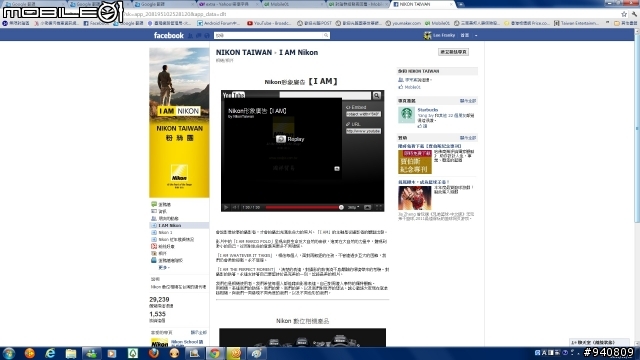Toggle the wide player size icon
Screen dimensions: 640x360
point(367,207)
